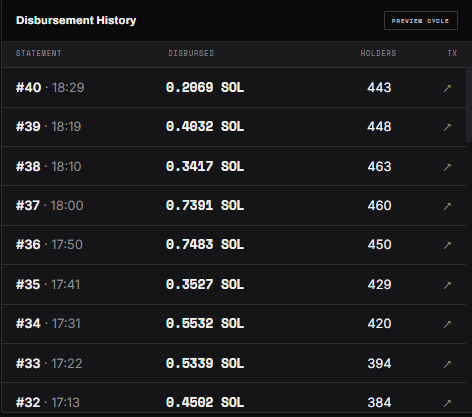The image size is (472, 417).
Task: Select statement #36 at 17:50
Action: tap(49, 244)
